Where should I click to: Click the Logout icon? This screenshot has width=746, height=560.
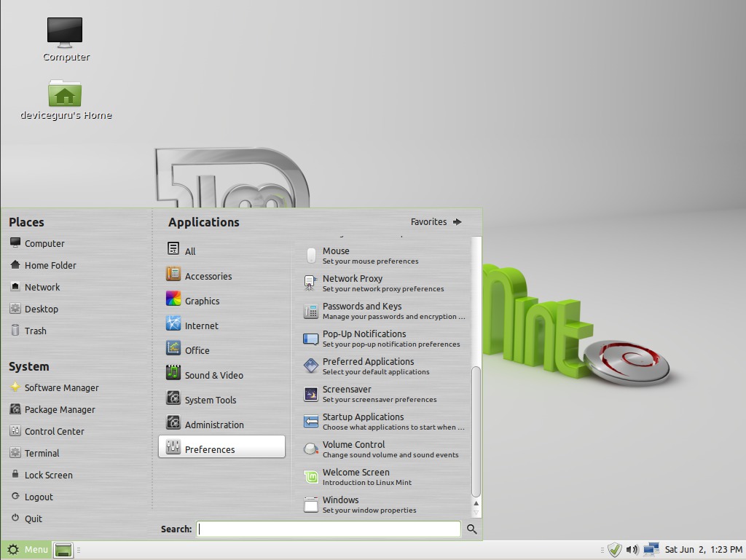(x=15, y=496)
